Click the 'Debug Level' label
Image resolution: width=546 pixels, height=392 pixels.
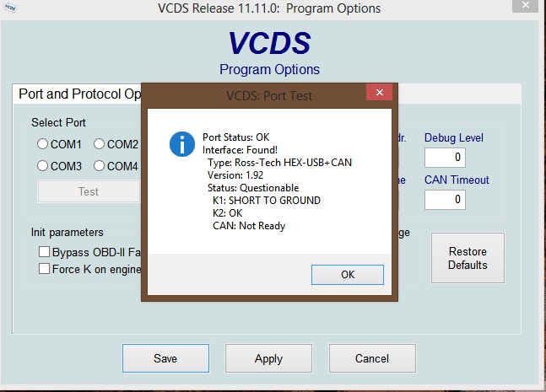click(x=454, y=137)
